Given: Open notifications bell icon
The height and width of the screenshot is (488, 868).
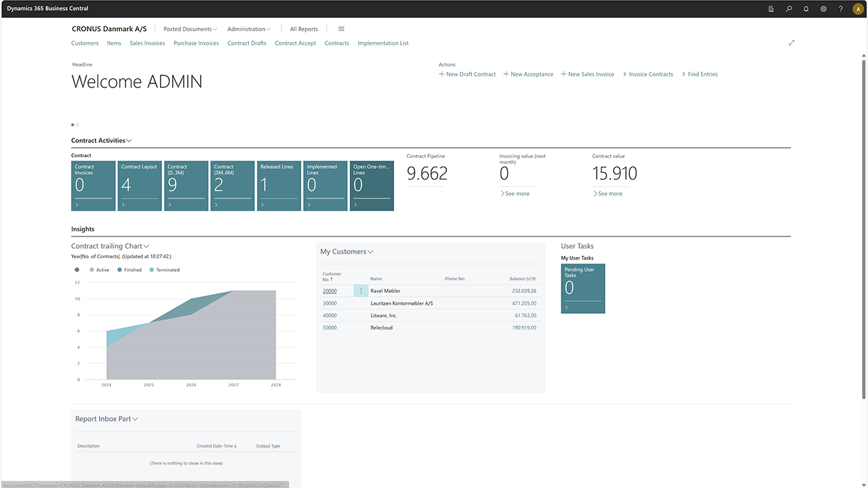Looking at the screenshot, I should (x=806, y=9).
